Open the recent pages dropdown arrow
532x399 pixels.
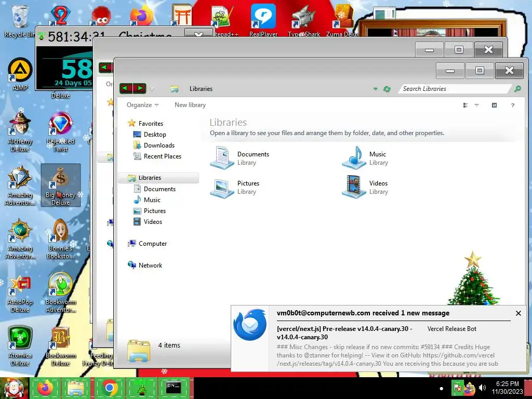(152, 89)
